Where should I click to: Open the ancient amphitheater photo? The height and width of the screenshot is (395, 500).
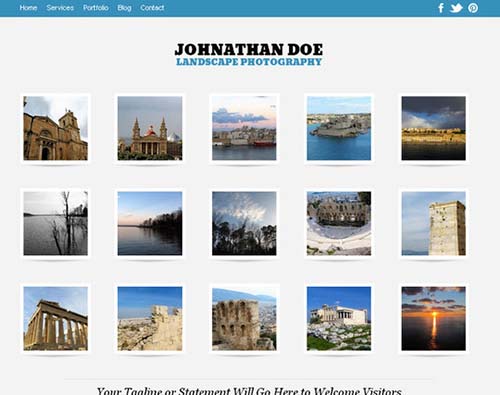click(x=339, y=223)
